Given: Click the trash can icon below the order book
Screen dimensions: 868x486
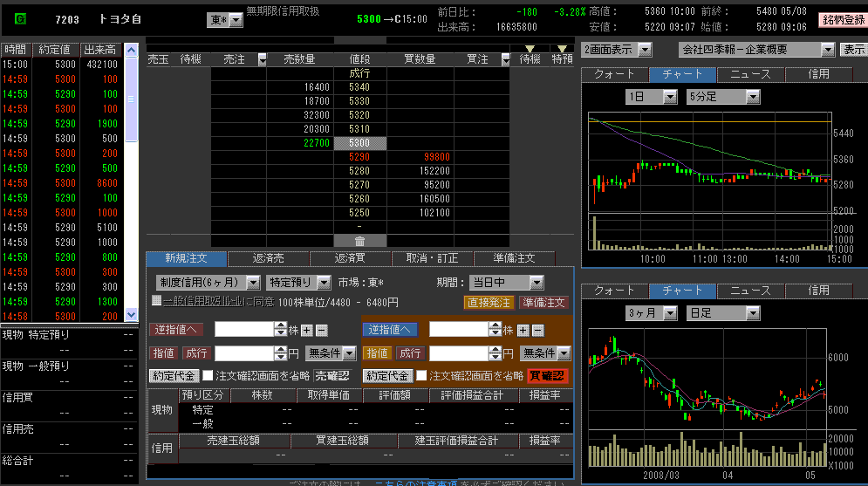Looking at the screenshot, I should (x=359, y=241).
